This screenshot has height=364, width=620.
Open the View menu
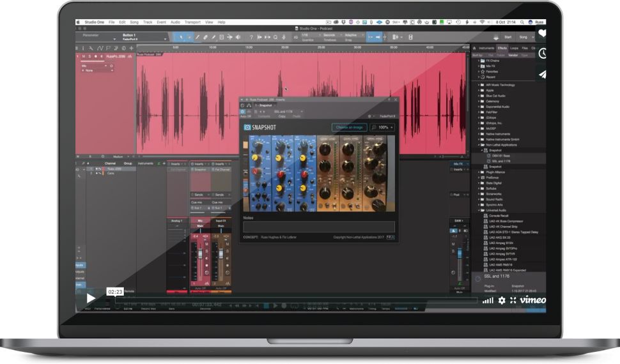(x=209, y=22)
